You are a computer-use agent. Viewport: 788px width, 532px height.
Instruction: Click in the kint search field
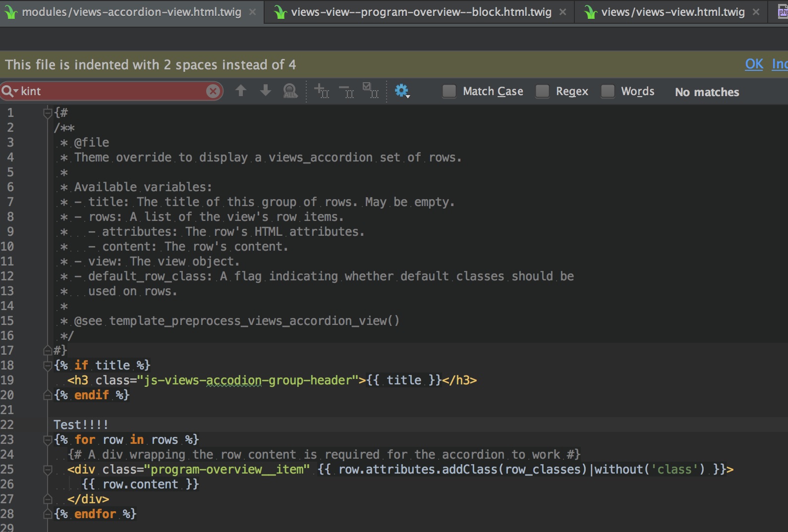coord(114,91)
